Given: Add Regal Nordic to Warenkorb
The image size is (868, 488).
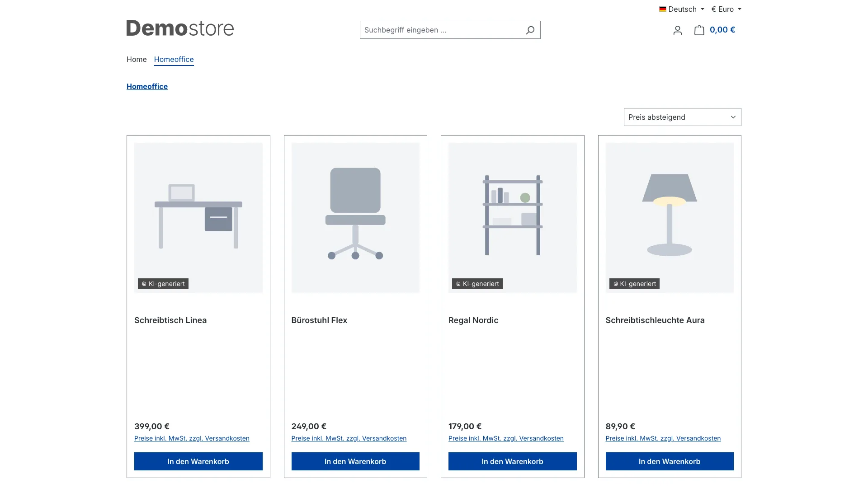Looking at the screenshot, I should click(513, 461).
